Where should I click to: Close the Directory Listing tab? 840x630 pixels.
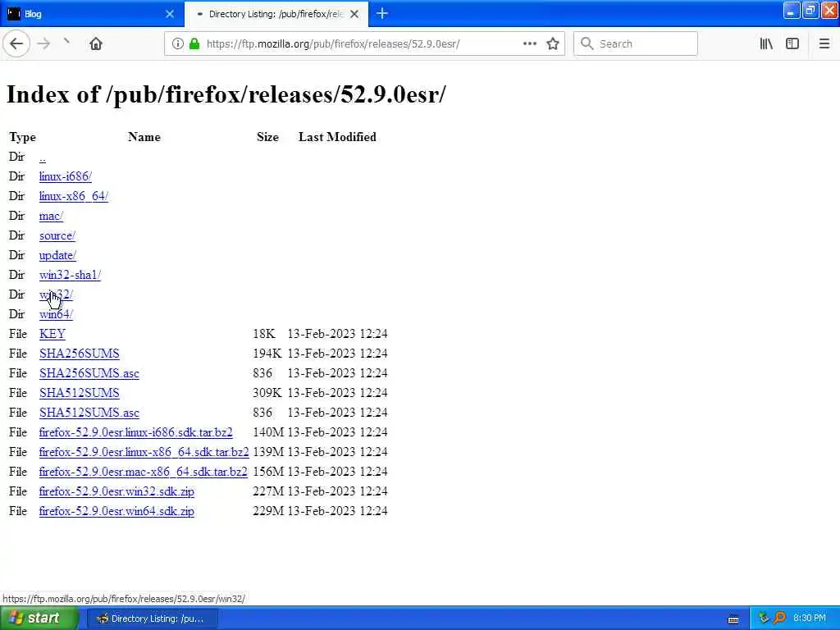pos(354,14)
